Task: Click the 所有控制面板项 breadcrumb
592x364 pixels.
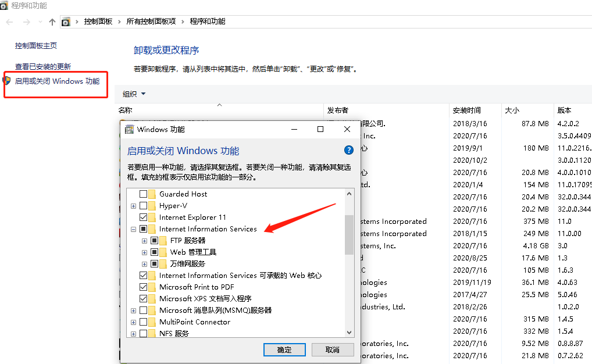Action: pyautogui.click(x=151, y=22)
